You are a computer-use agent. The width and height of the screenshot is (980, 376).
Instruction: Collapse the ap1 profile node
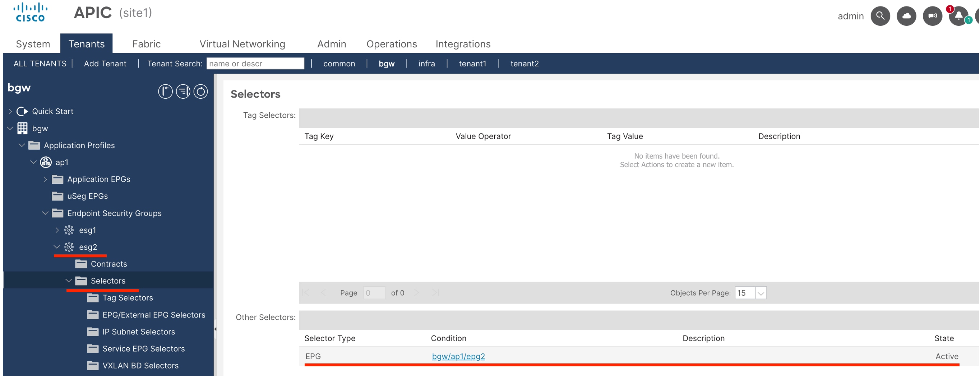click(33, 162)
